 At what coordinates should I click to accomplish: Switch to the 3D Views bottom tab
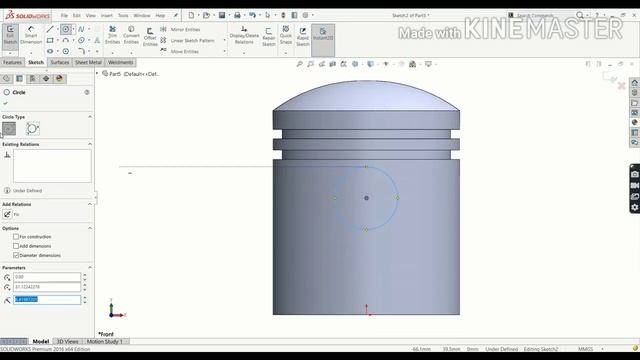click(x=67, y=341)
